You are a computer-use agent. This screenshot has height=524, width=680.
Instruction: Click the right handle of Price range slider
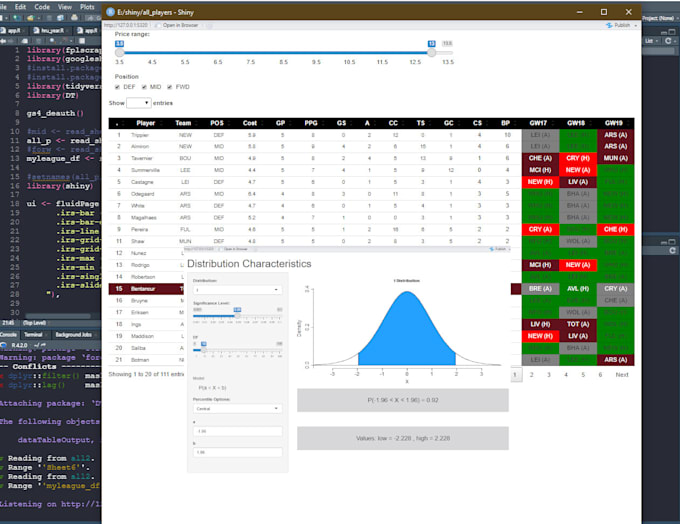(431, 52)
